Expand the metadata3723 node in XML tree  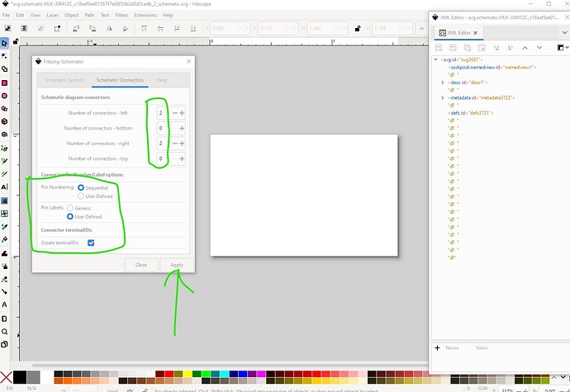pos(443,97)
